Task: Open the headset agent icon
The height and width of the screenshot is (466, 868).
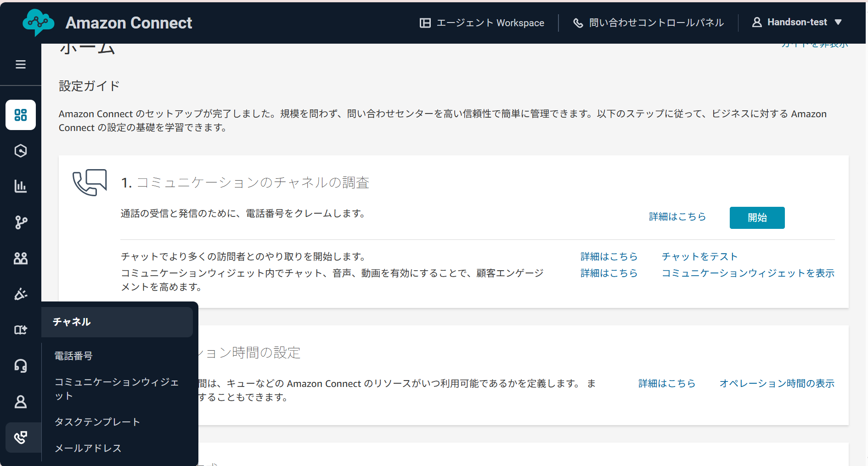Action: coord(21,365)
